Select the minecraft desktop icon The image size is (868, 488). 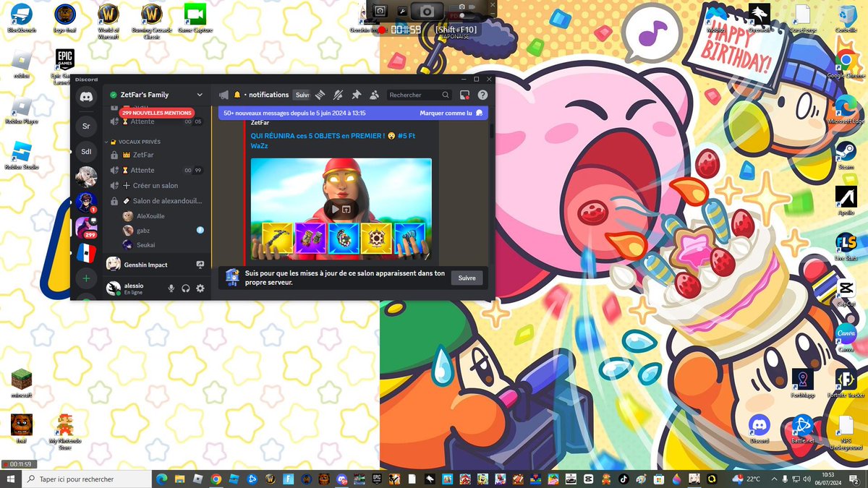(x=22, y=383)
